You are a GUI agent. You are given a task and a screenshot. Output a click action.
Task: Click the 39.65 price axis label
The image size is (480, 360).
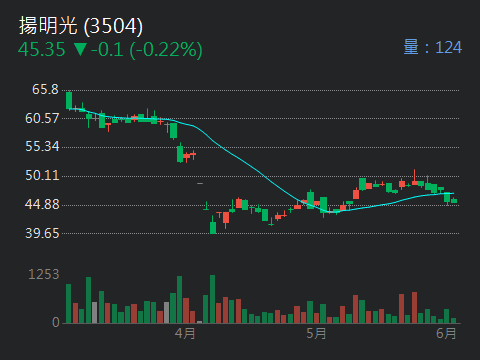tap(42, 233)
